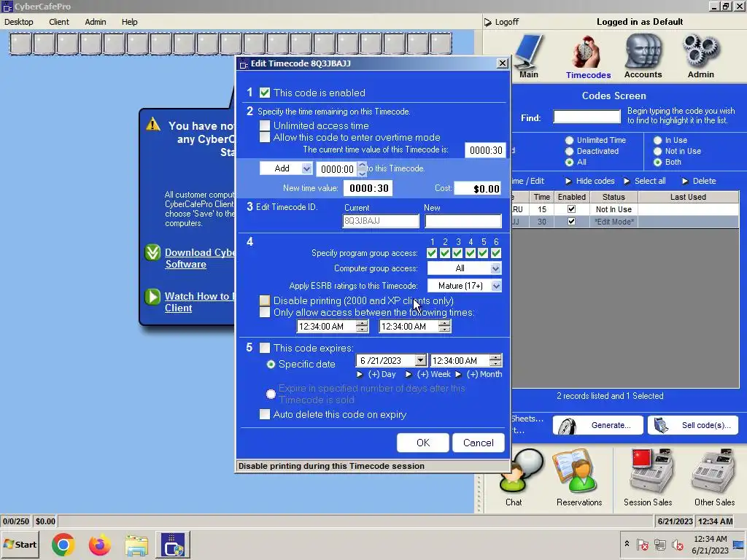Image resolution: width=747 pixels, height=560 pixels.
Task: Click the (+) Day arrow icon
Action: [360, 374]
